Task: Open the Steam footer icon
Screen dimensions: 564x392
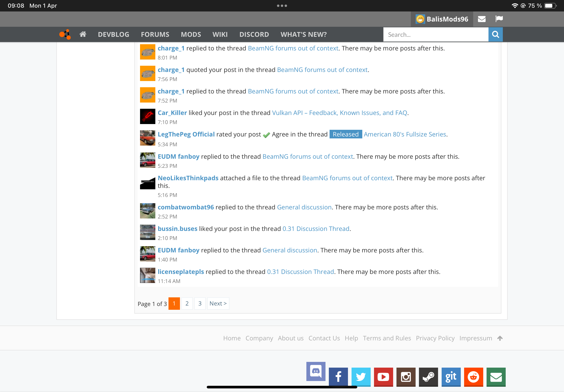Action: 428,377
